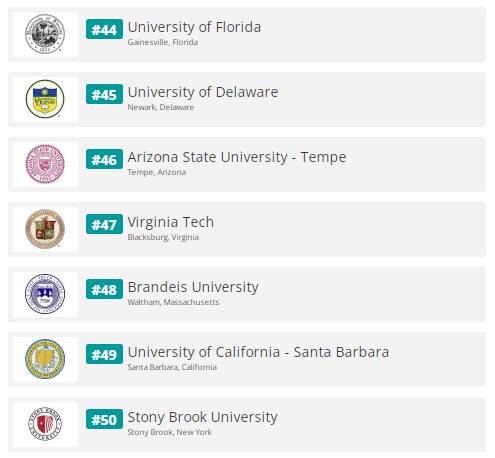Go to Brandeis University title link
495x458 pixels.
(x=193, y=287)
